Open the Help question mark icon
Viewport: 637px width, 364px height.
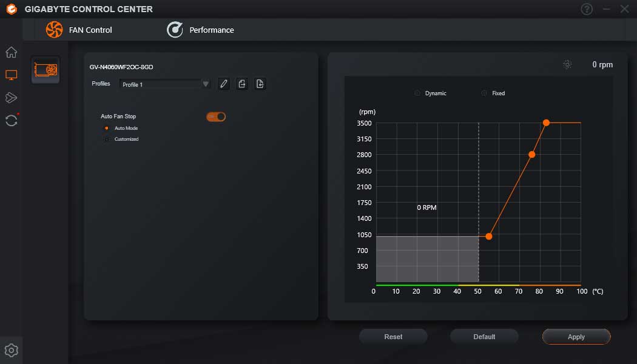[x=586, y=8]
